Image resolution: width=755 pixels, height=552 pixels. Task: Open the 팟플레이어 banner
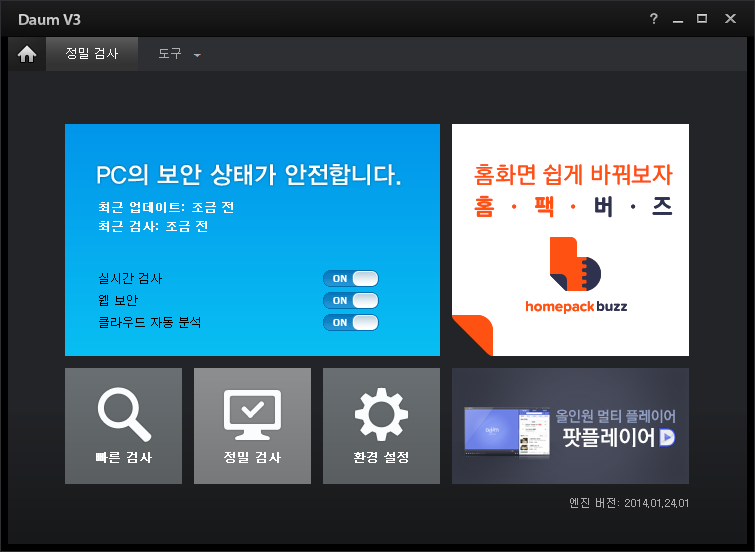(570, 426)
